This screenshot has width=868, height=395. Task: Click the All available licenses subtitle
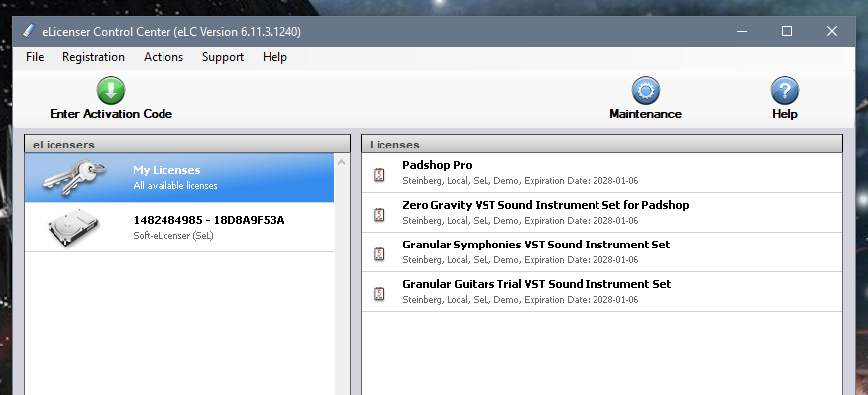click(x=175, y=186)
